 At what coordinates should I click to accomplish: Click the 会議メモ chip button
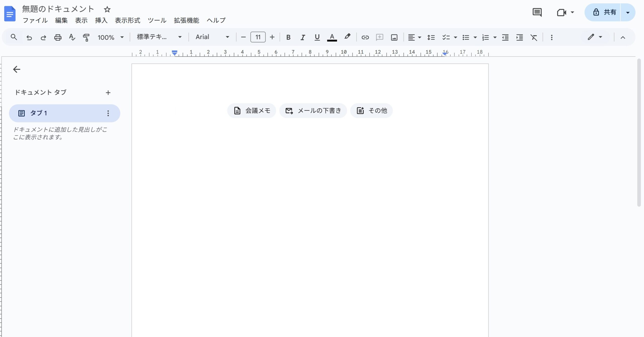point(252,111)
